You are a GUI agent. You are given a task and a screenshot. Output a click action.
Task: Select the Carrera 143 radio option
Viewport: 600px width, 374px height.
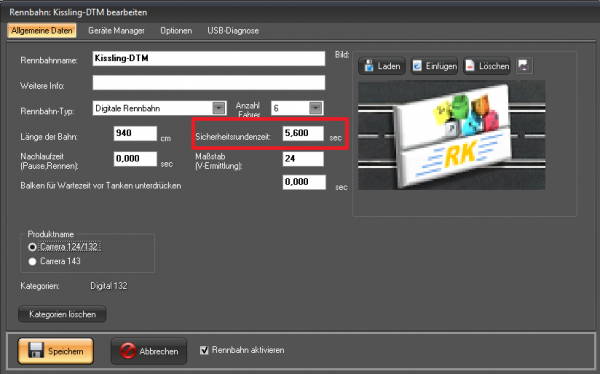coord(32,261)
